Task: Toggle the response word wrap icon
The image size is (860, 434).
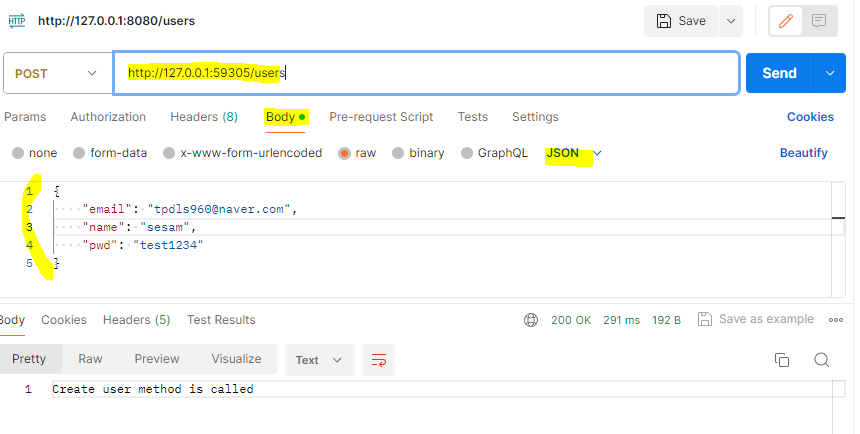Action: pyautogui.click(x=379, y=360)
